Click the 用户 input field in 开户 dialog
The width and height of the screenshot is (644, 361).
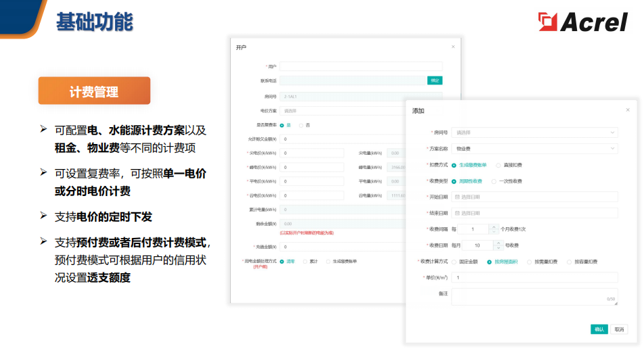[361, 66]
